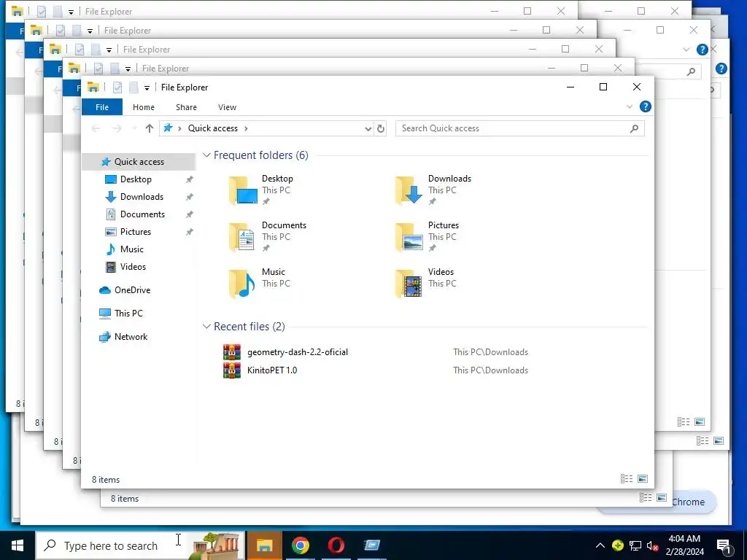Select the Pictures folder icon in Frequent folders
This screenshot has height=560, width=747.
409,237
